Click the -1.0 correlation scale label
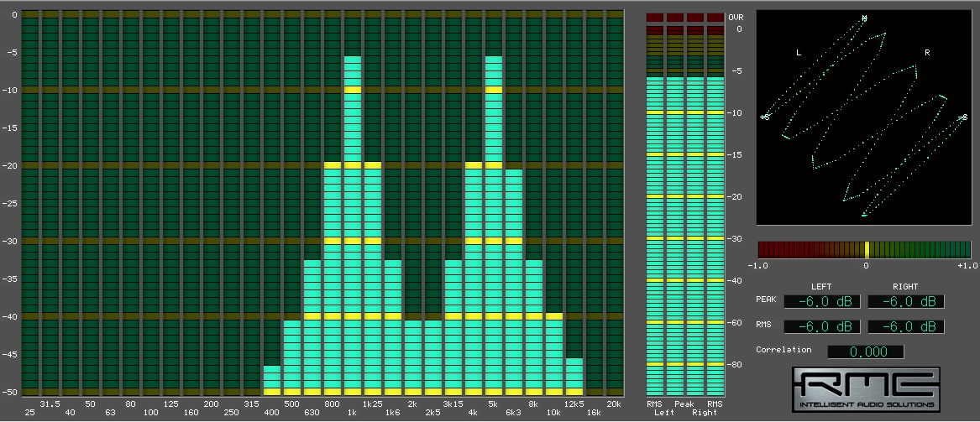The width and height of the screenshot is (980, 422). pos(757,266)
